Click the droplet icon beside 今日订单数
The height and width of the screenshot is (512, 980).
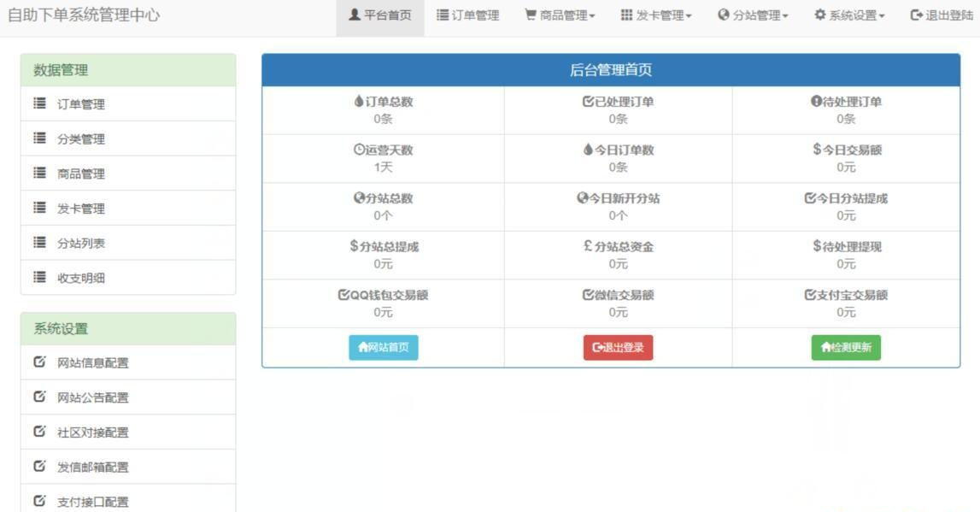588,150
